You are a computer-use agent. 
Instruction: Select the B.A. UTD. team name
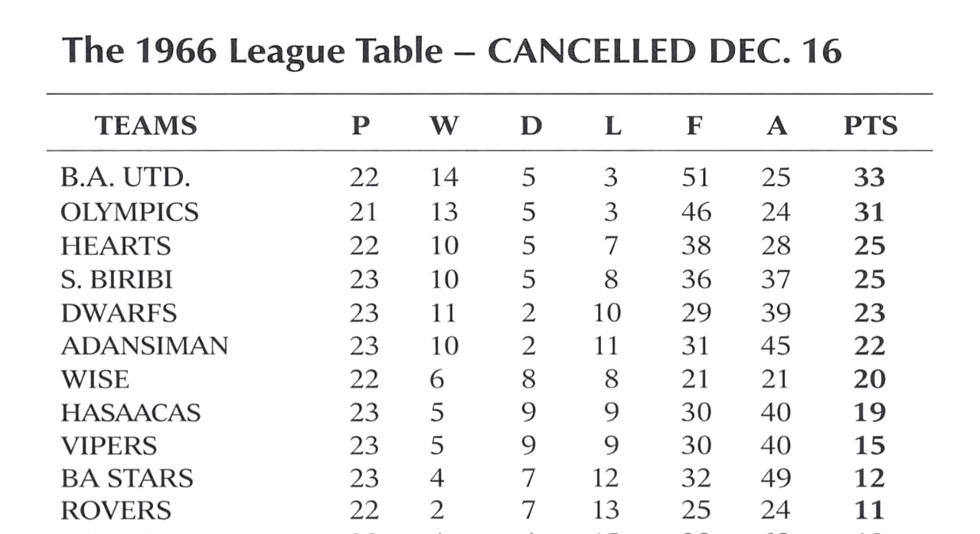coord(125,178)
